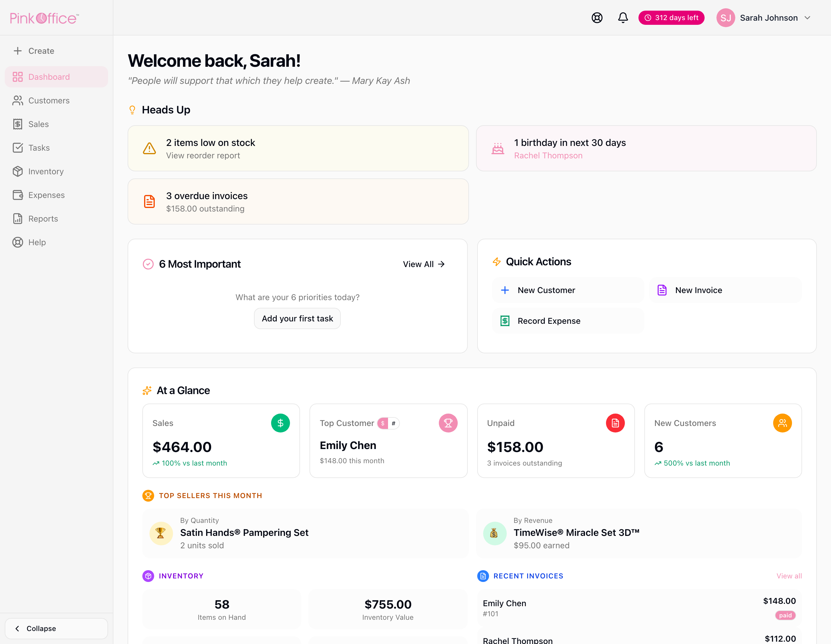Click Emily Chen top customer name
The width and height of the screenshot is (831, 644).
pyautogui.click(x=348, y=445)
